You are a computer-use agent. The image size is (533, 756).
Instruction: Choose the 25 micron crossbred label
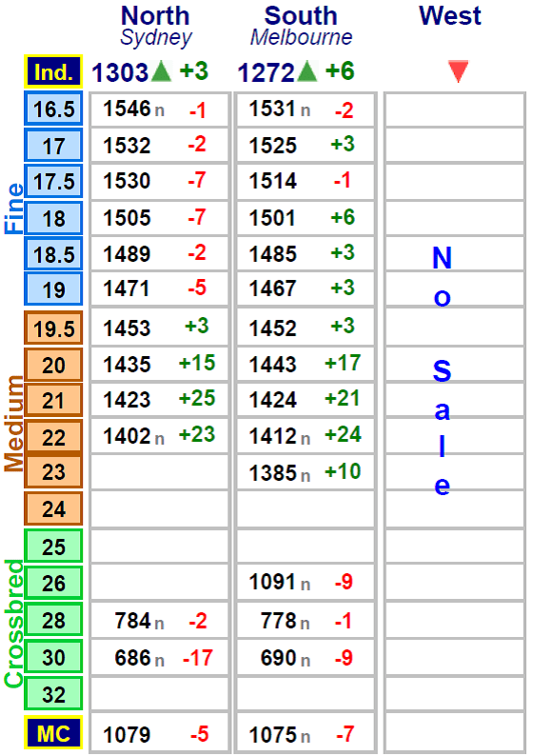pos(53,547)
